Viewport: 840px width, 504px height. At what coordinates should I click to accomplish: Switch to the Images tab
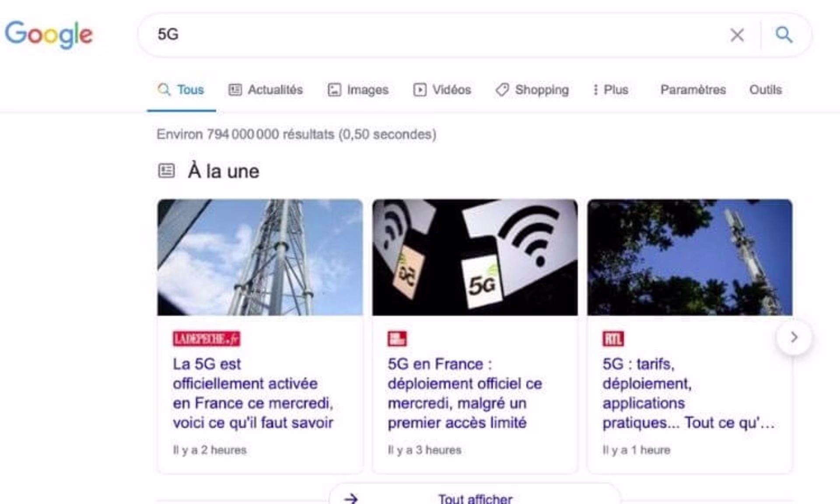[358, 90]
